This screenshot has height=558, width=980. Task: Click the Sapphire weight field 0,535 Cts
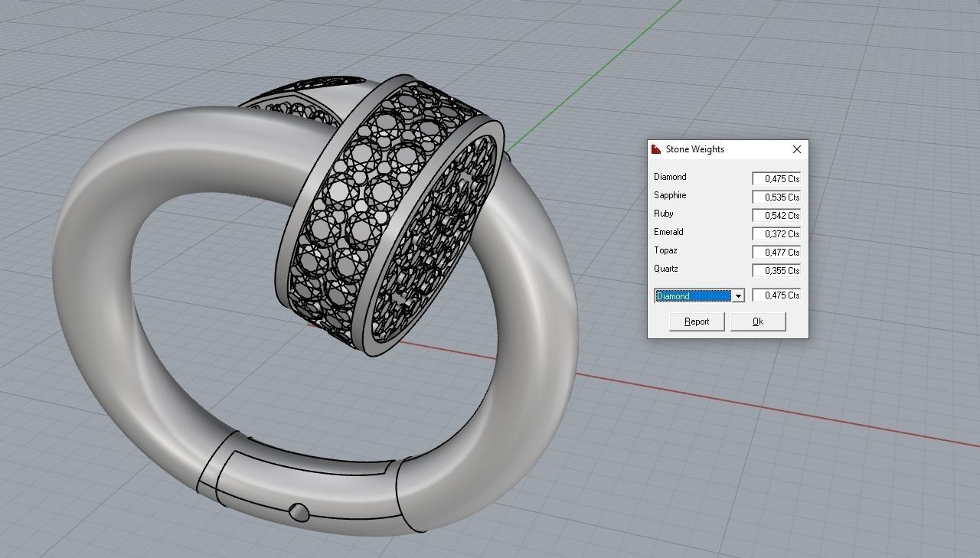coord(776,197)
